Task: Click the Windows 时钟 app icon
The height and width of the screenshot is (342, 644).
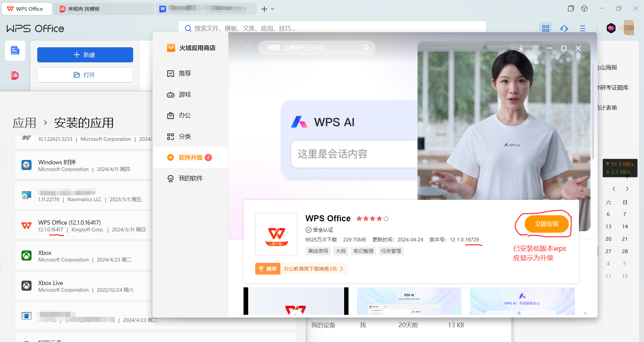Action: (x=26, y=165)
